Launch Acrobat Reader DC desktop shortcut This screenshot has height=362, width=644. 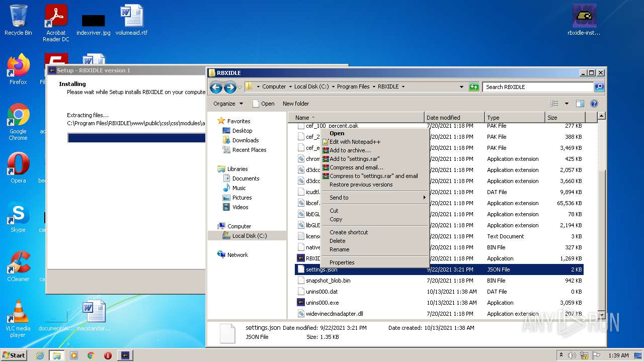[56, 23]
